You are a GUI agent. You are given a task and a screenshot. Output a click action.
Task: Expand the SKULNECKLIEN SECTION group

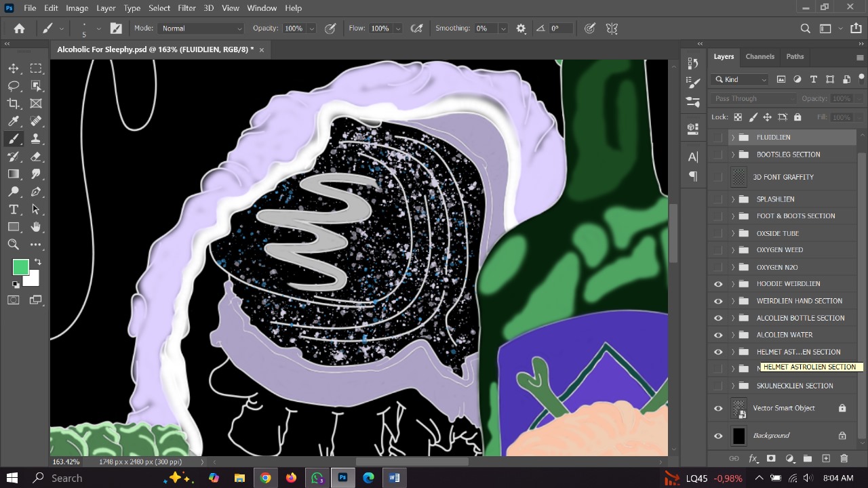click(x=732, y=385)
